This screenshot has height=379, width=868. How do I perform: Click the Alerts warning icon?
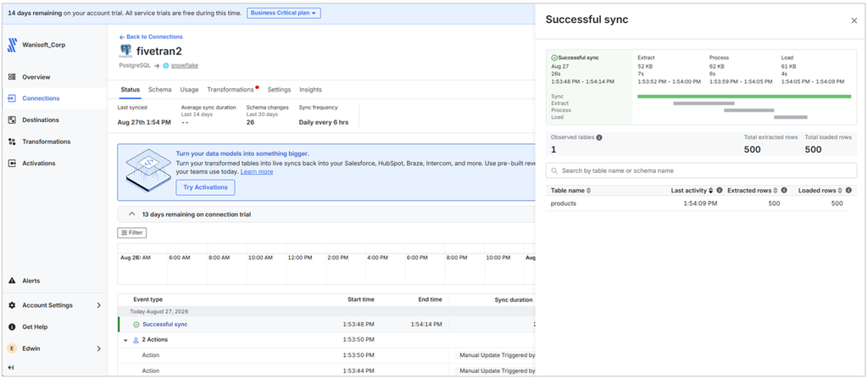[12, 281]
